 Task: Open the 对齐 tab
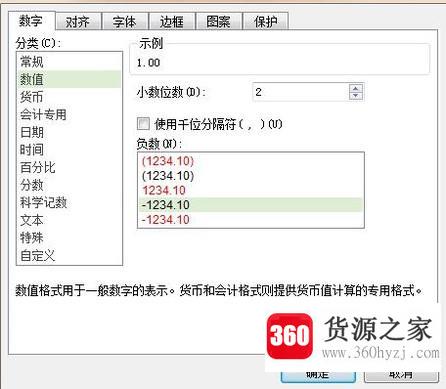pos(78,22)
